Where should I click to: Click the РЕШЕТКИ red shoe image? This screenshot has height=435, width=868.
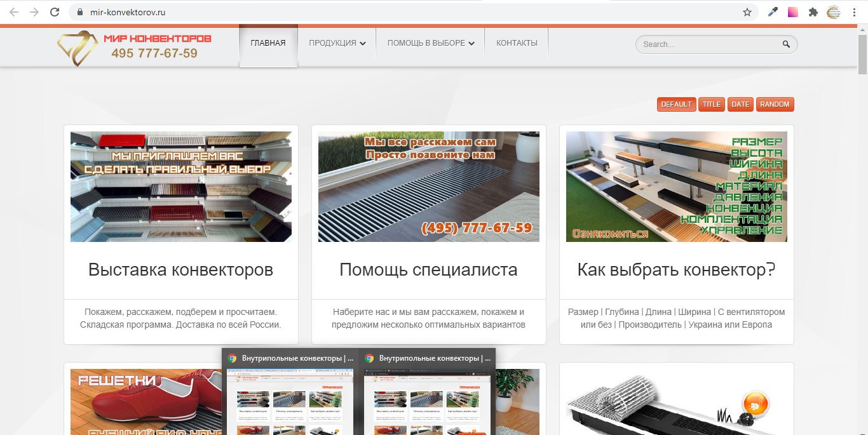click(146, 402)
